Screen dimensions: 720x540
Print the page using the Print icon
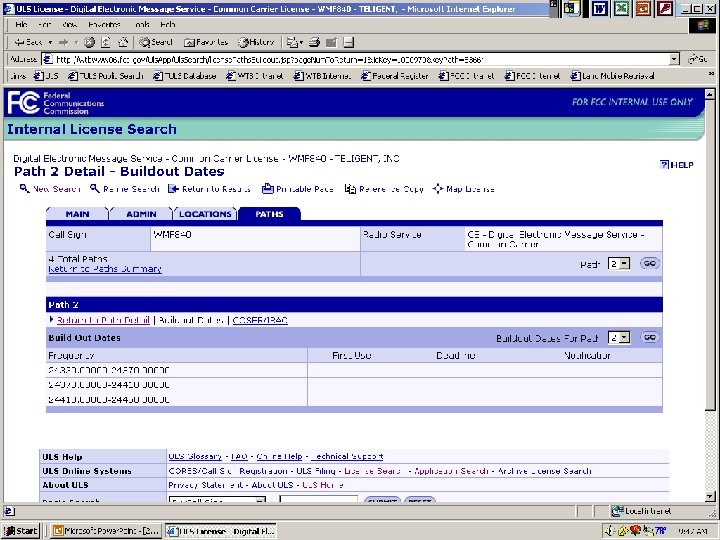(315, 42)
